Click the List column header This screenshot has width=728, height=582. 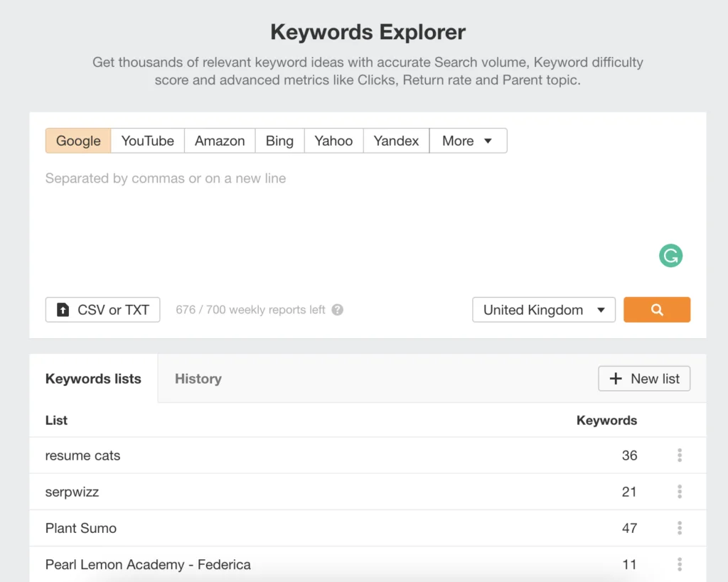click(56, 420)
